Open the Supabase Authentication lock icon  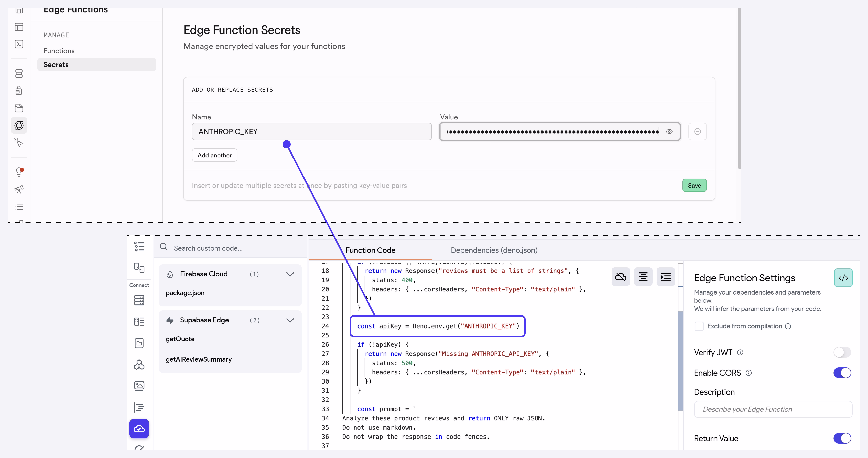point(19,90)
